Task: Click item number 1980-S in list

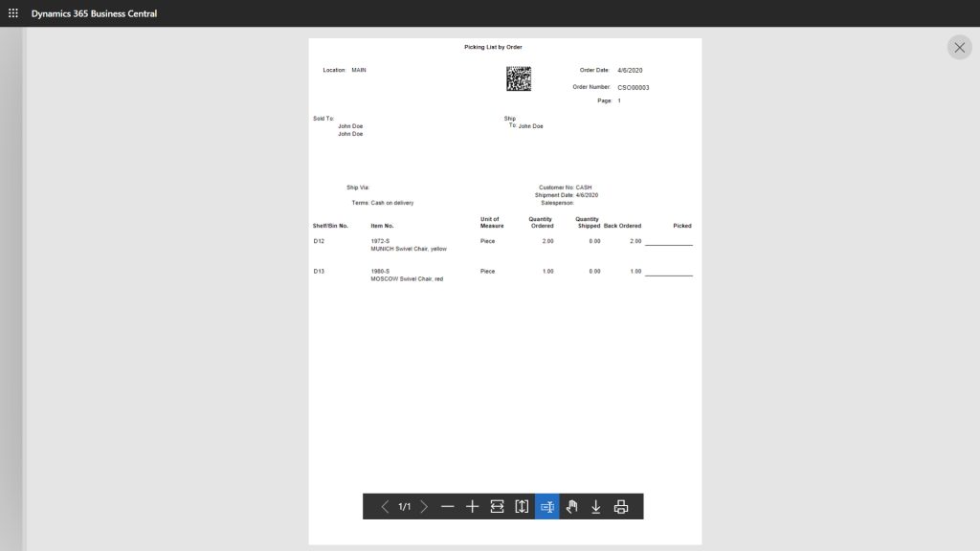Action: tap(380, 272)
